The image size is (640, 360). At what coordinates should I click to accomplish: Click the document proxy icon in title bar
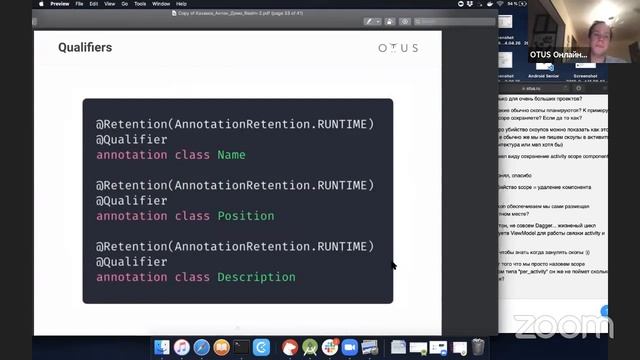click(x=174, y=13)
